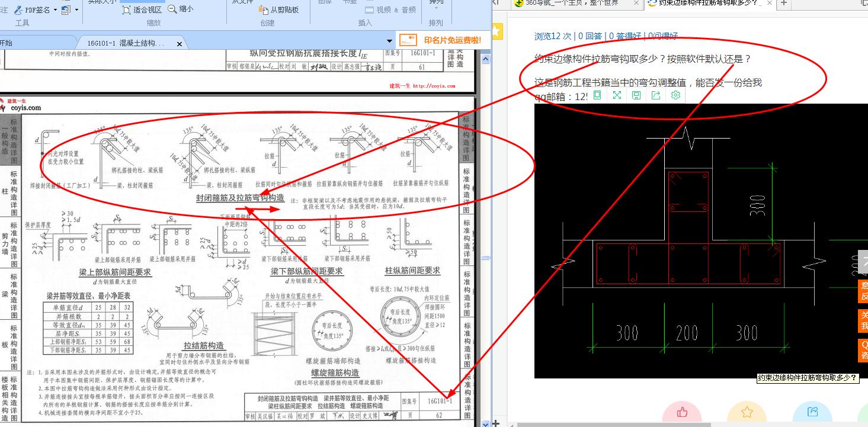Open the PDF签名 signature tool

point(32,9)
